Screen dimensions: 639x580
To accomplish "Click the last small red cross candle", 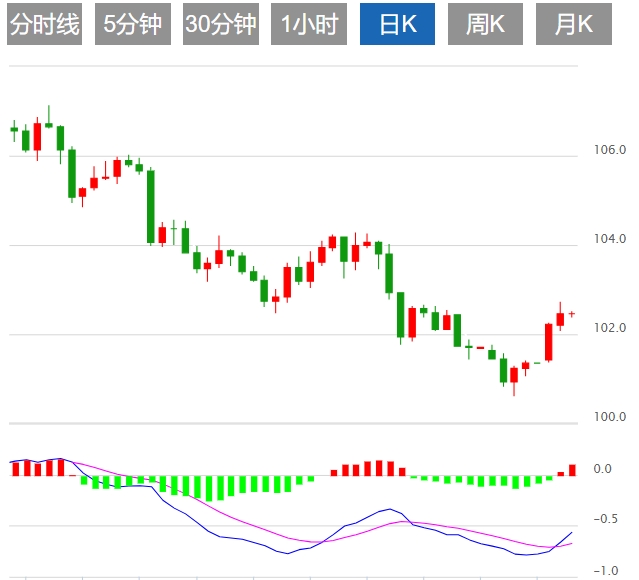I will (572, 314).
